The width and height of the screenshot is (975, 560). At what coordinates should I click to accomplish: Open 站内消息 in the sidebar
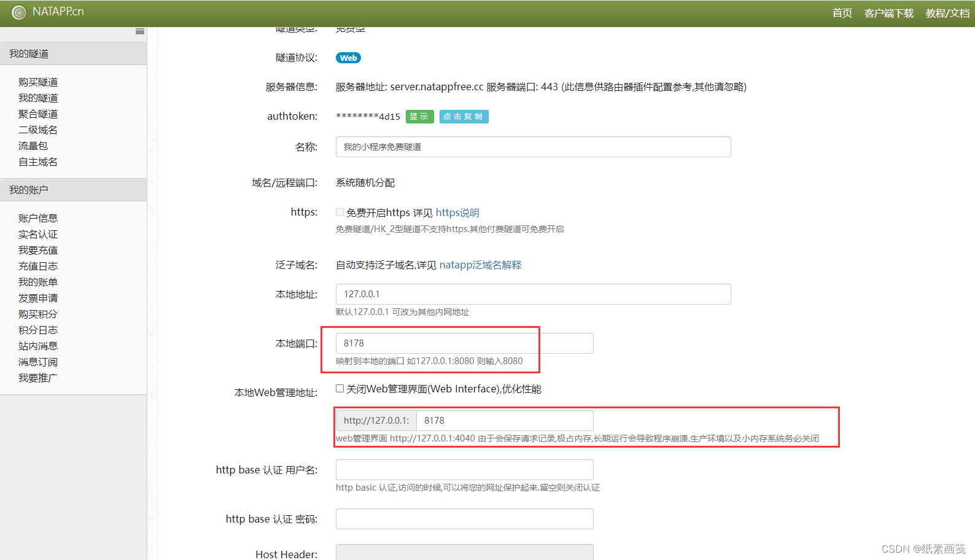(x=38, y=346)
